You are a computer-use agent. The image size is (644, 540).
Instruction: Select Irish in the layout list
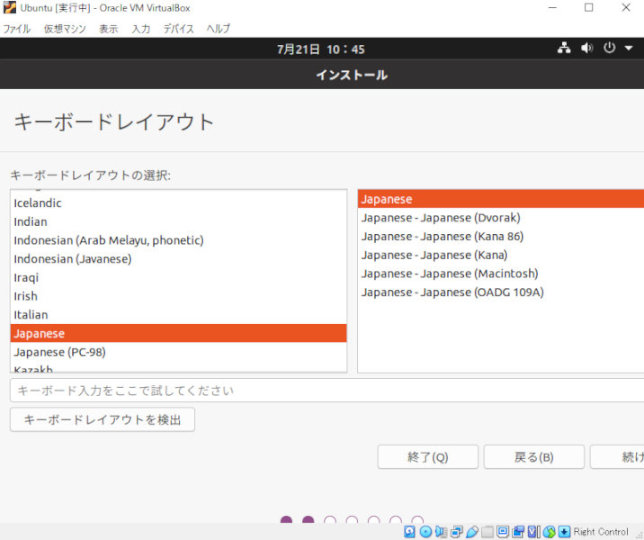tap(178, 296)
